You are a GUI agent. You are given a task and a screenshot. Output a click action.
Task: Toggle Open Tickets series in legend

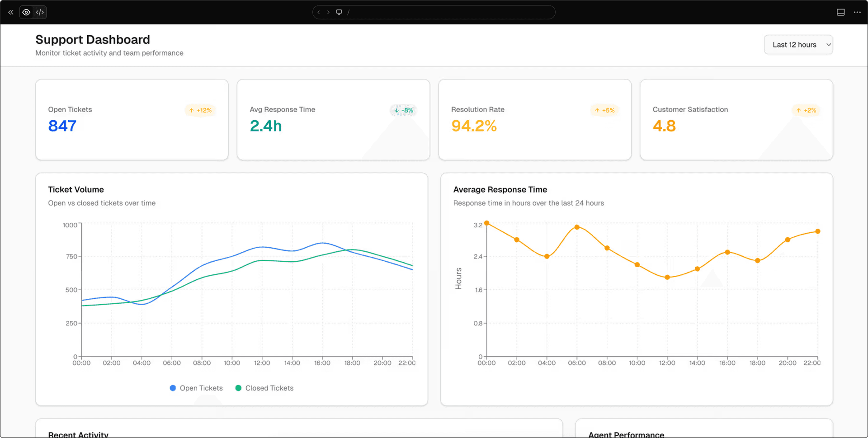pos(196,388)
